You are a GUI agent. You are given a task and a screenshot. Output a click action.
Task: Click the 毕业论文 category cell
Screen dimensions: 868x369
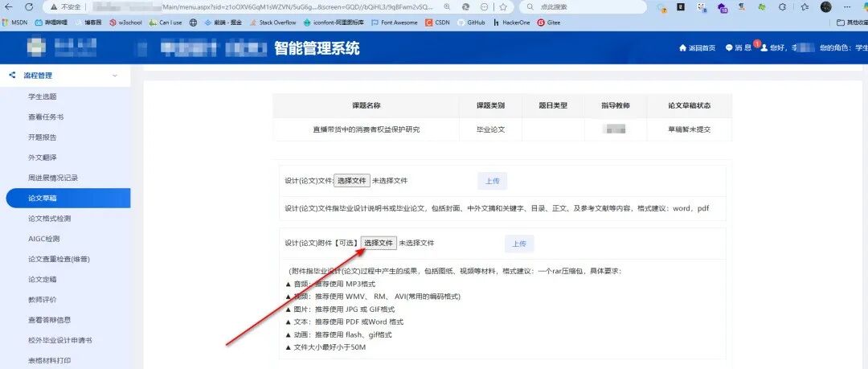point(490,129)
